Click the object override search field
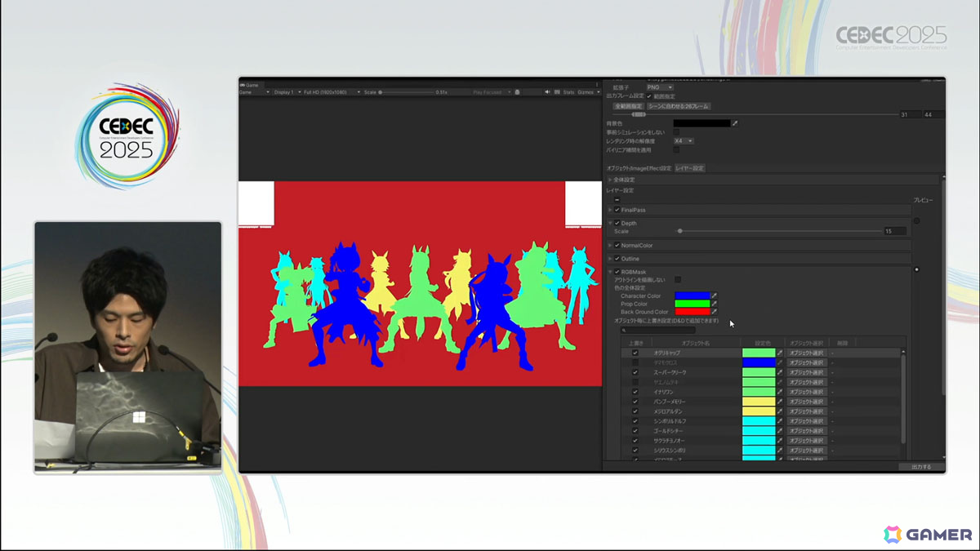This screenshot has width=980, height=551. click(x=657, y=331)
